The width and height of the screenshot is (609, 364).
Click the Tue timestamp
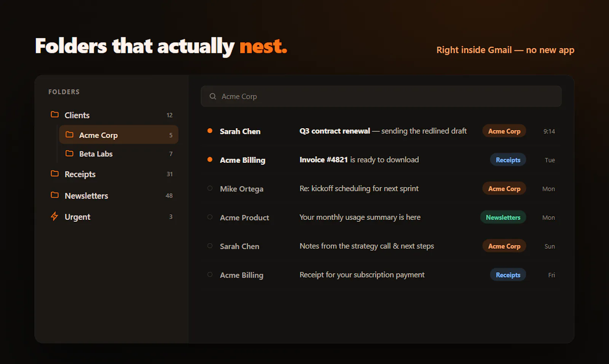550,160
